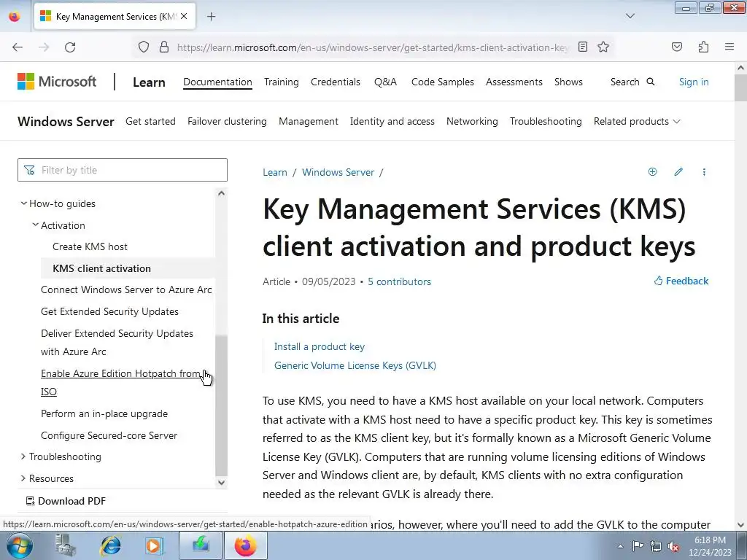This screenshot has height=560, width=747.
Task: Open the muted volume tray icon
Action: coord(673,546)
